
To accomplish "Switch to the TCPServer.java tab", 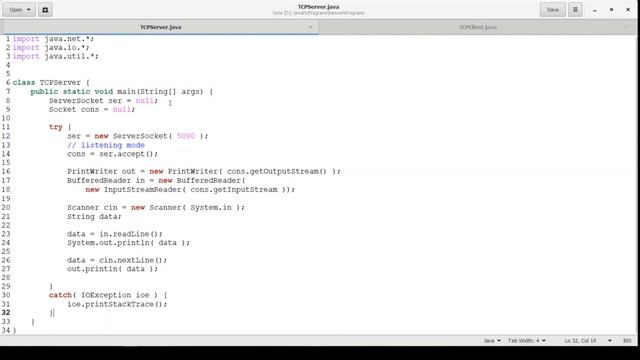I will [x=161, y=27].
